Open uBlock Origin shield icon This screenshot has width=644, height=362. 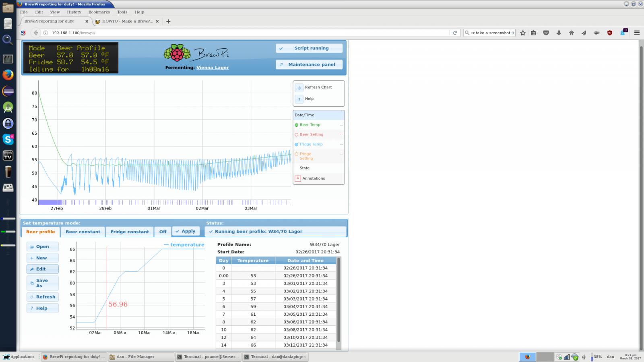(x=609, y=33)
